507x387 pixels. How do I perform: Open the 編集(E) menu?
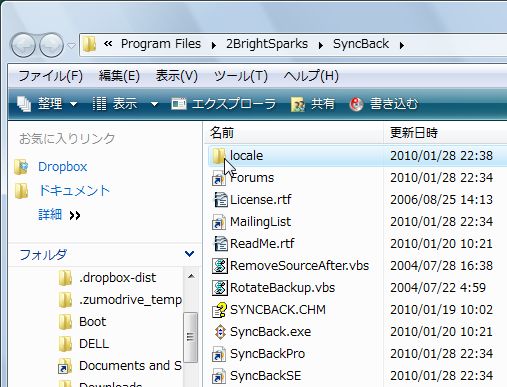pos(119,76)
